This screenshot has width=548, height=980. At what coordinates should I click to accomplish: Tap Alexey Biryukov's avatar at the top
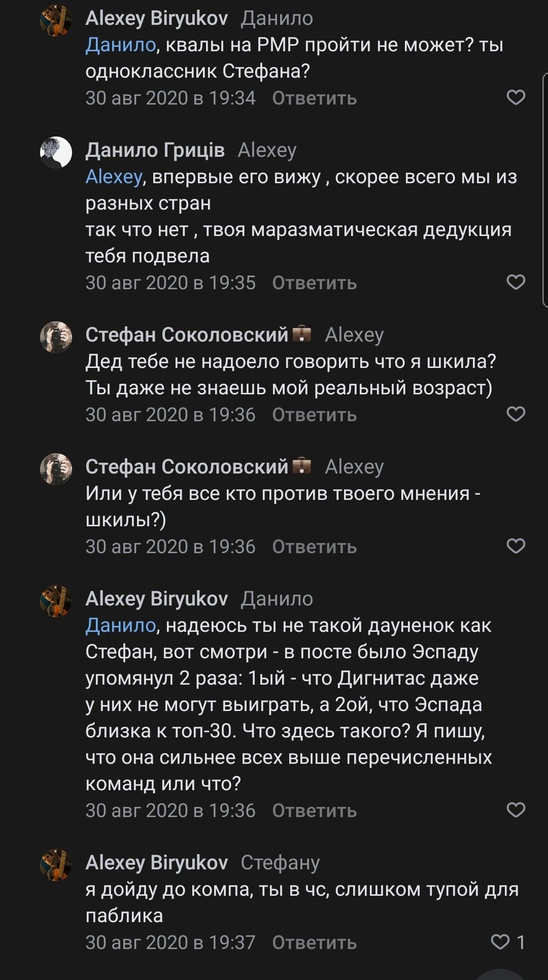(x=56, y=20)
